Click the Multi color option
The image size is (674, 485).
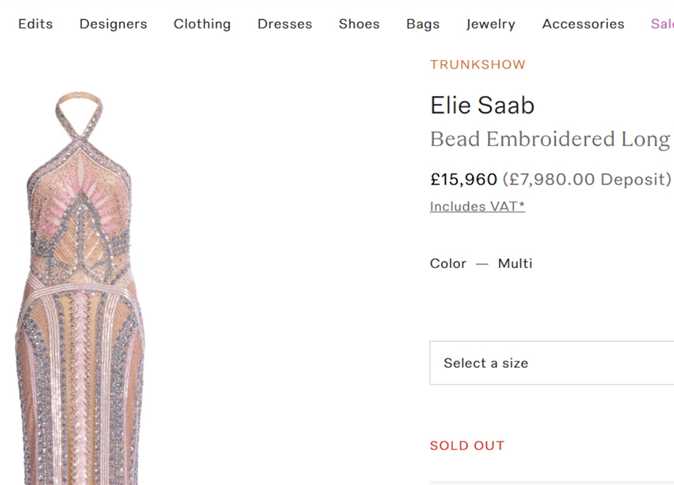(515, 264)
